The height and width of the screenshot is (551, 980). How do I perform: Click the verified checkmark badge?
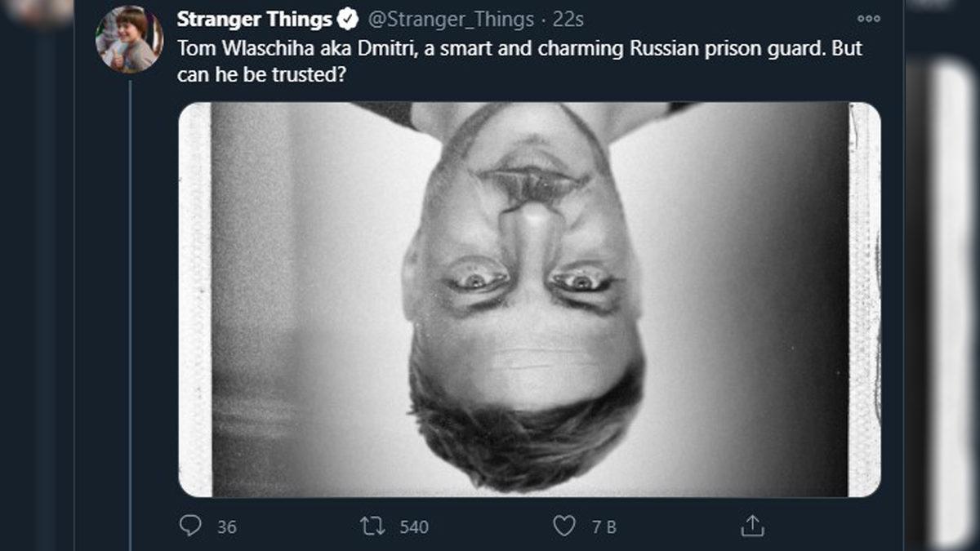point(350,19)
